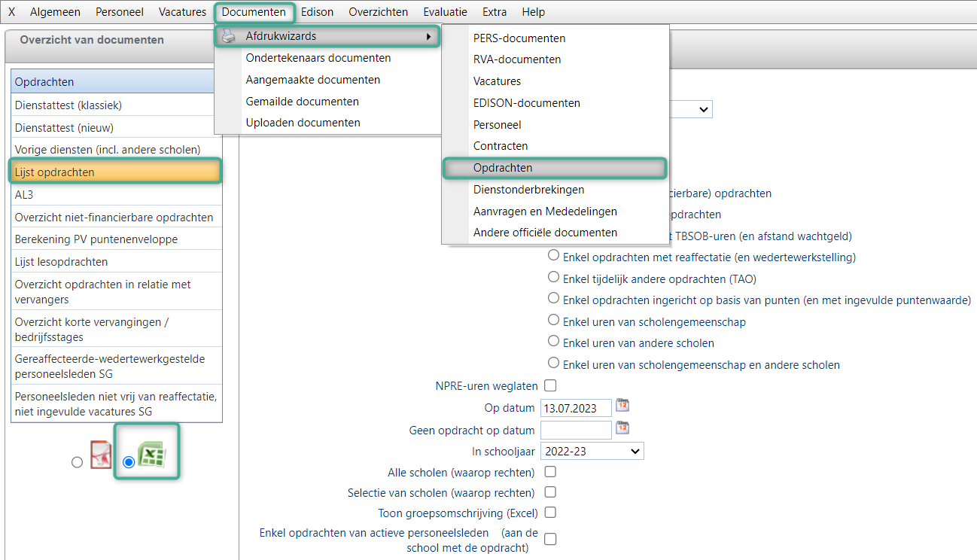Tick the Alle scholen checkbox

pos(550,472)
